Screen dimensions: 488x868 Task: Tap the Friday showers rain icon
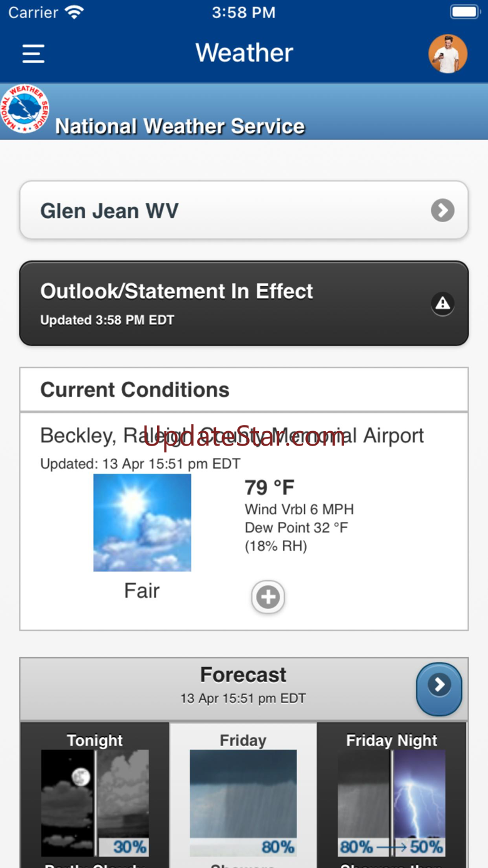click(x=243, y=803)
